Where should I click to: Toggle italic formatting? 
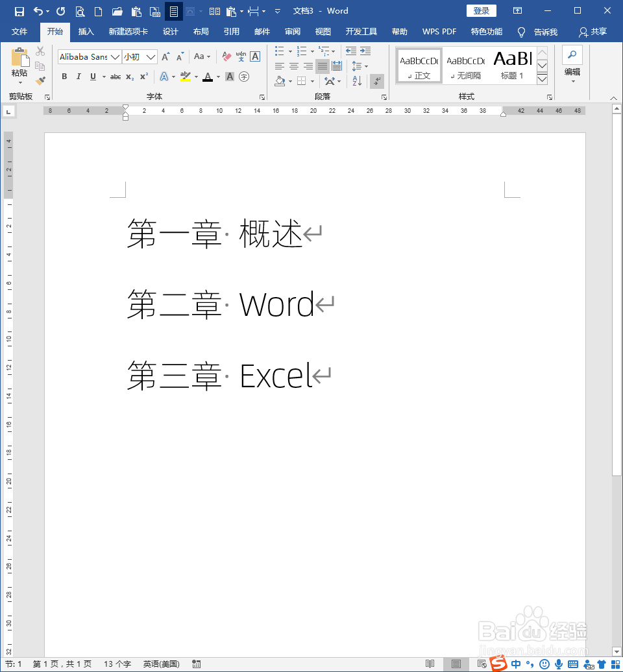(79, 77)
